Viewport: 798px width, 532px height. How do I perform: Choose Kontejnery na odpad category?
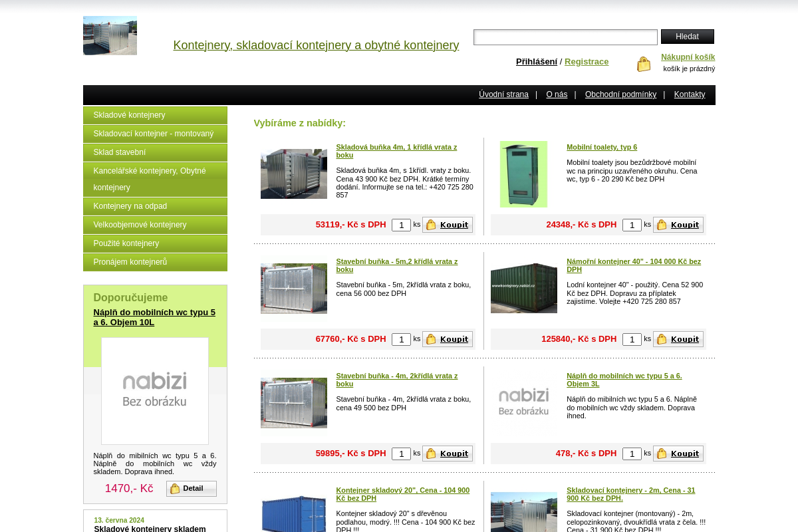[155, 206]
